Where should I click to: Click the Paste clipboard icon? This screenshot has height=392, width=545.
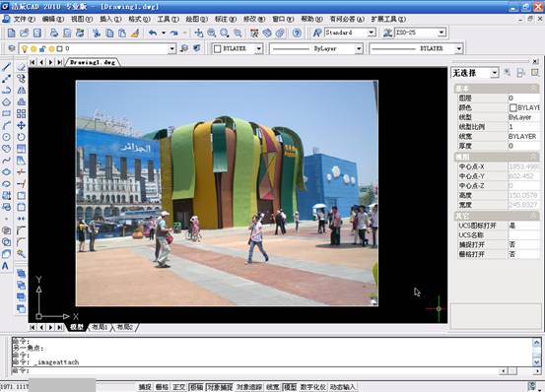[122, 33]
